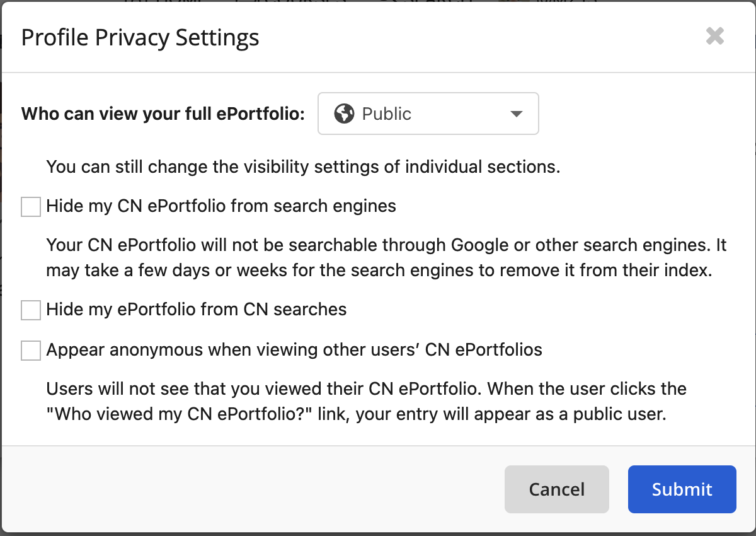Click the empty footer area left of Cancel
The image size is (756, 536).
click(x=253, y=489)
